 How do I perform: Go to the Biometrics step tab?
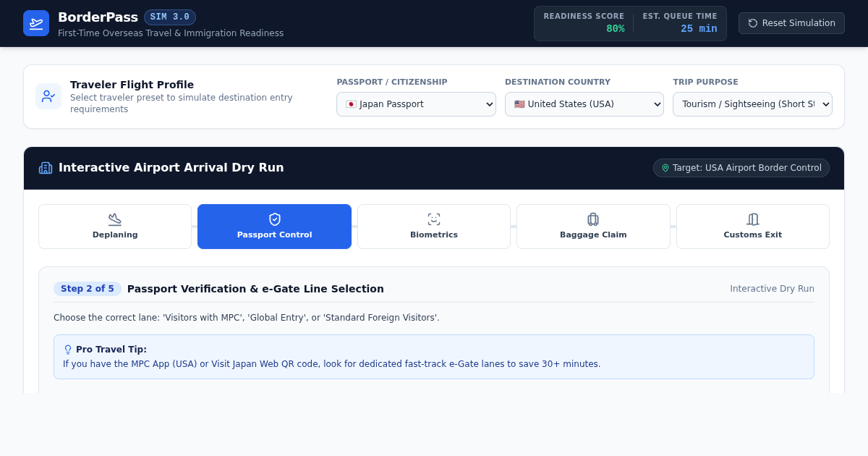[x=434, y=227]
